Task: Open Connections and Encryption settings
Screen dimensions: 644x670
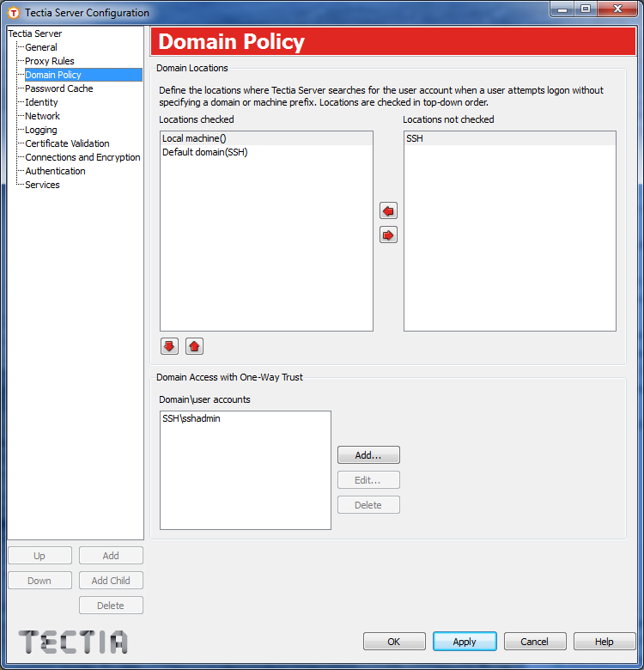Action: (x=82, y=157)
